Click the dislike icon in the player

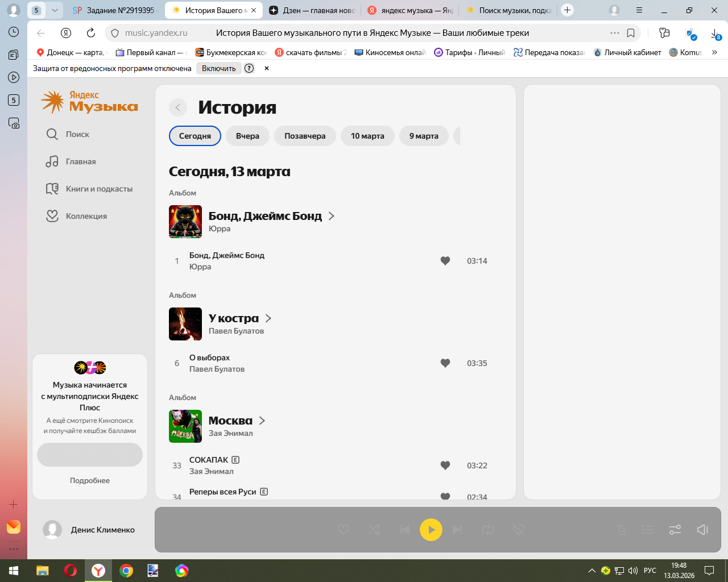pyautogui.click(x=518, y=530)
